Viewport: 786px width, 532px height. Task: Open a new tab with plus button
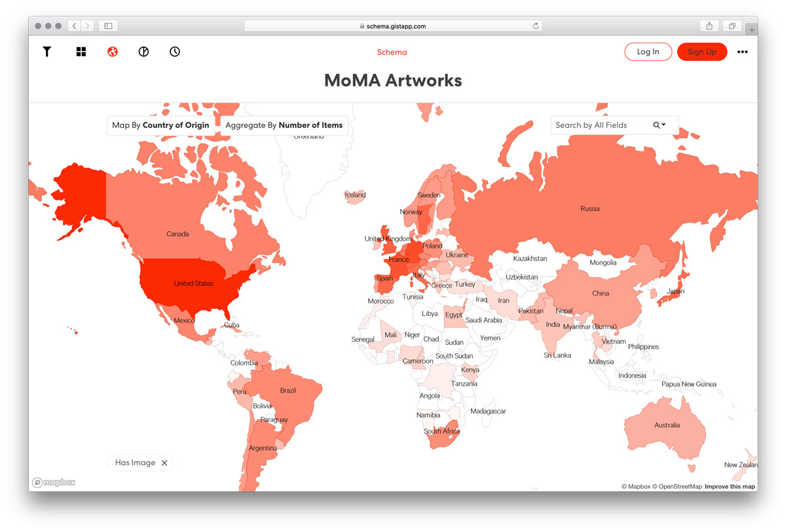[751, 29]
